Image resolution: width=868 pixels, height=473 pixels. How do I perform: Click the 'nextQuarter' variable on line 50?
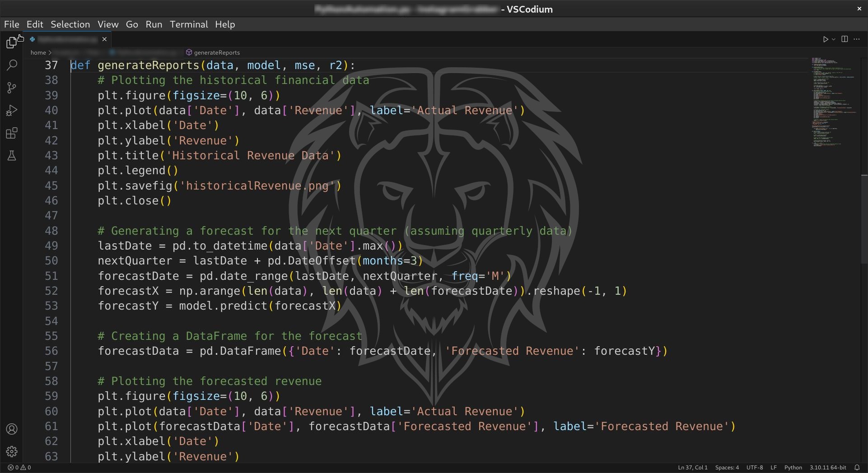click(x=135, y=261)
